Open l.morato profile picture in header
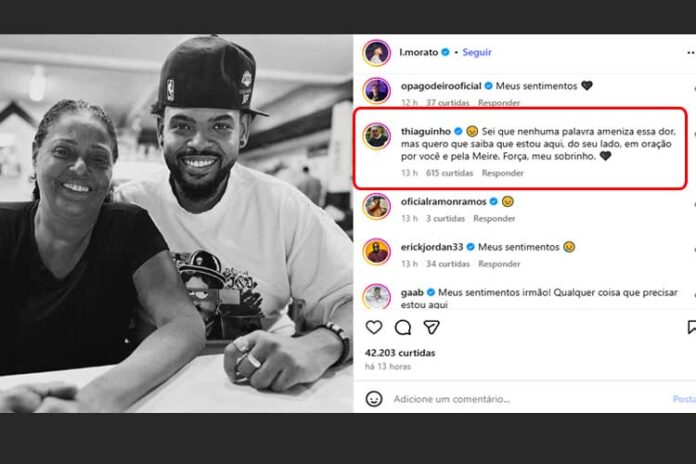 [376, 52]
